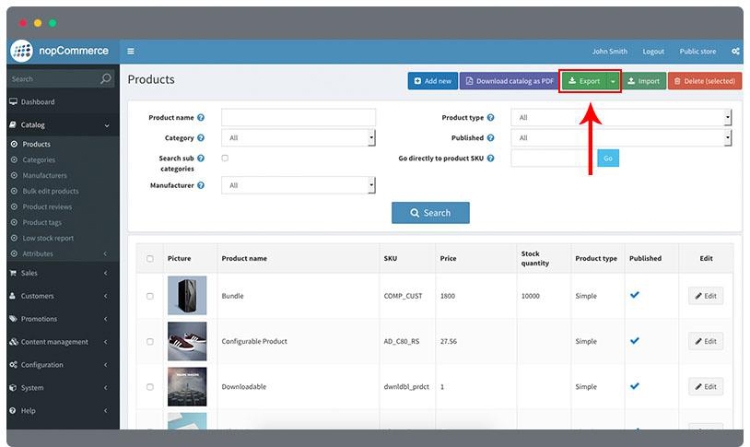This screenshot has width=750, height=447.
Task: Toggle the select-all checkbox in table header
Action: pyautogui.click(x=150, y=259)
